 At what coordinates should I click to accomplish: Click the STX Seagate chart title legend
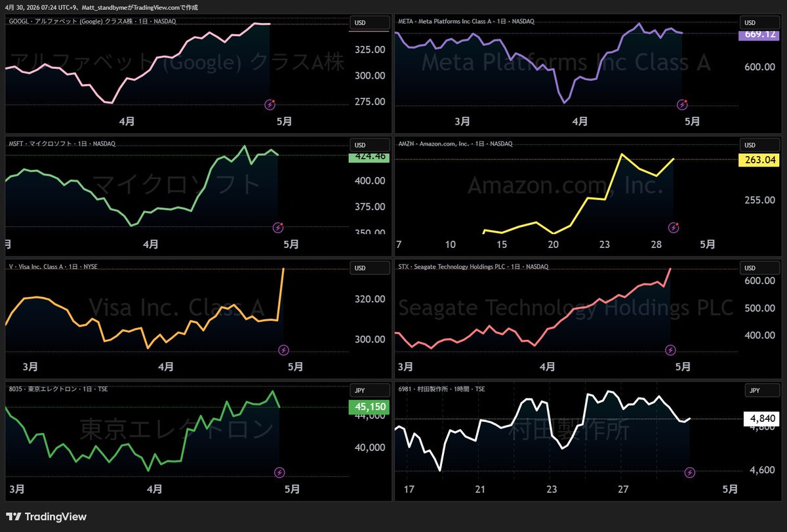[x=474, y=266]
